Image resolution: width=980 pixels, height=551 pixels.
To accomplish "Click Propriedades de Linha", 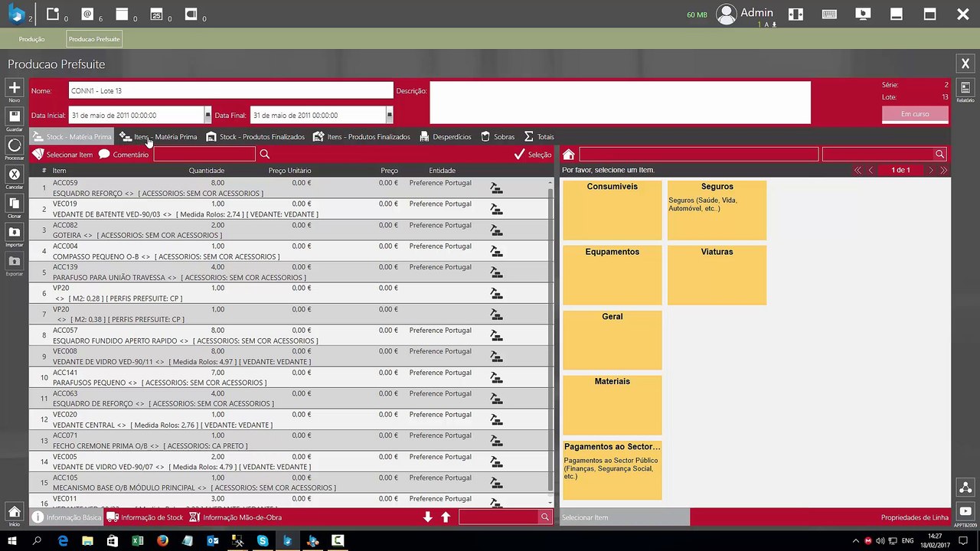I will 915,517.
